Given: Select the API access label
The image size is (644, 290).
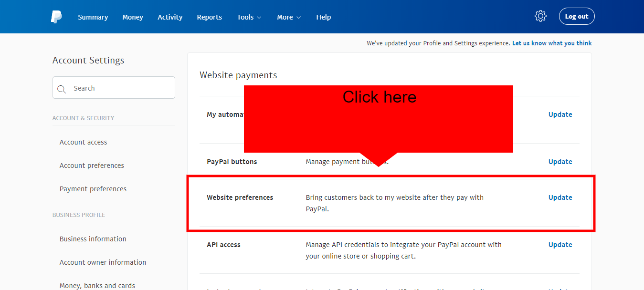Looking at the screenshot, I should coord(223,245).
